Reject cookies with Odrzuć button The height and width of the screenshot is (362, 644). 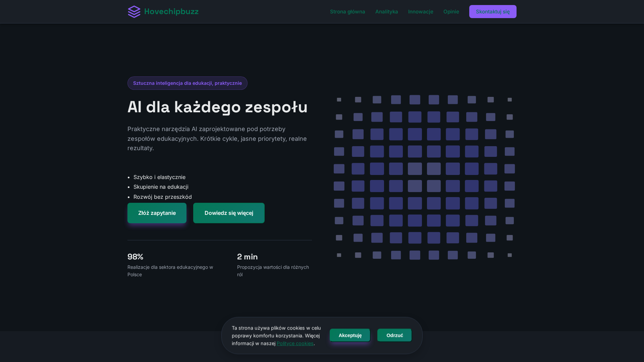394,335
